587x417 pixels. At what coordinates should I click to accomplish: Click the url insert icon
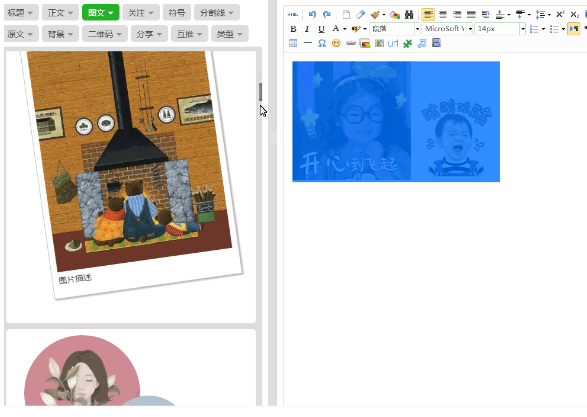click(x=393, y=43)
